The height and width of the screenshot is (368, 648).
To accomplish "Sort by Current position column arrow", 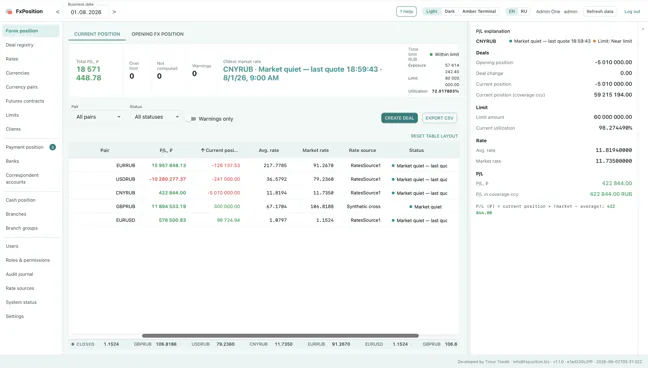I will point(202,150).
